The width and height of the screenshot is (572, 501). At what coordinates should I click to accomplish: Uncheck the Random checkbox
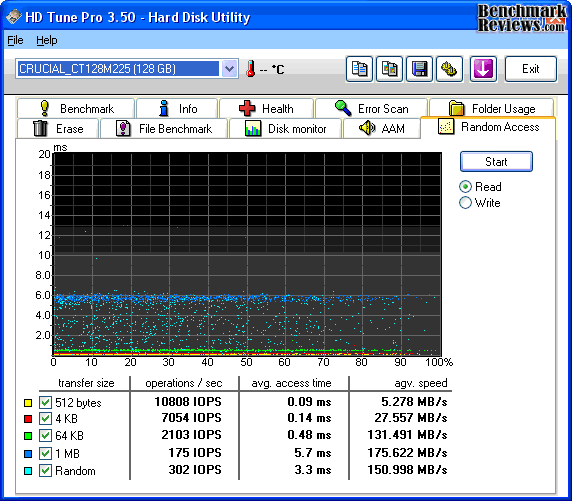click(45, 471)
